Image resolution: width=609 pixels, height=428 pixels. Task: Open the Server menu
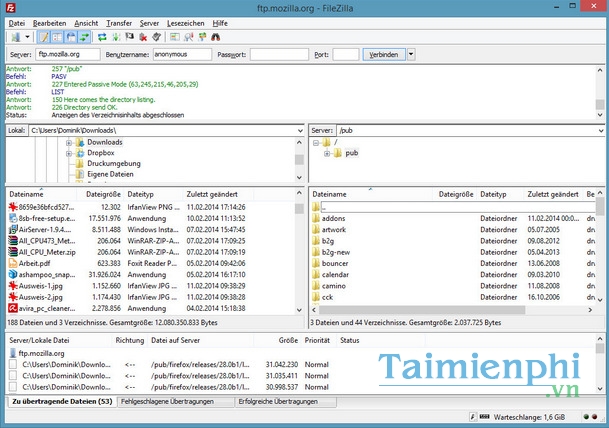[149, 23]
